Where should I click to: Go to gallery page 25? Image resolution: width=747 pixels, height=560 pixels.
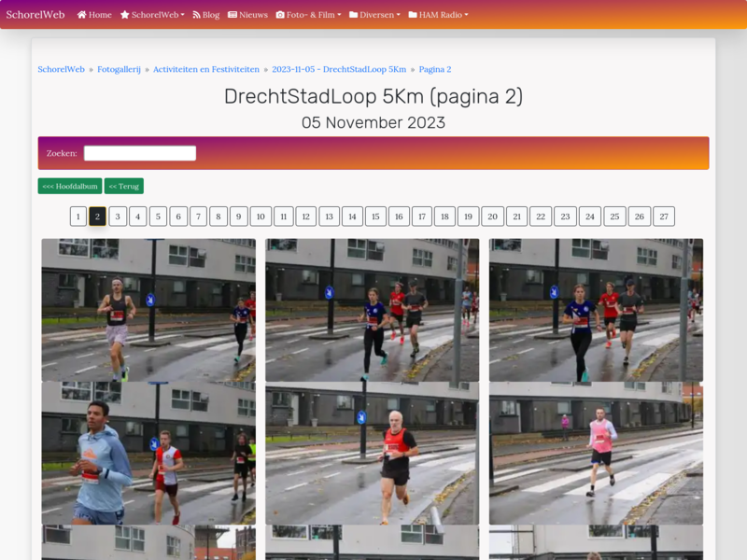click(x=615, y=217)
